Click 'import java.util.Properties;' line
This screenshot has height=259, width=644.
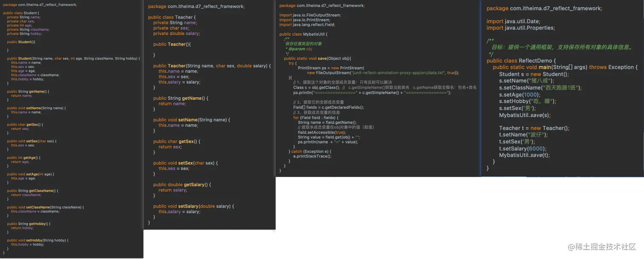(x=520, y=28)
